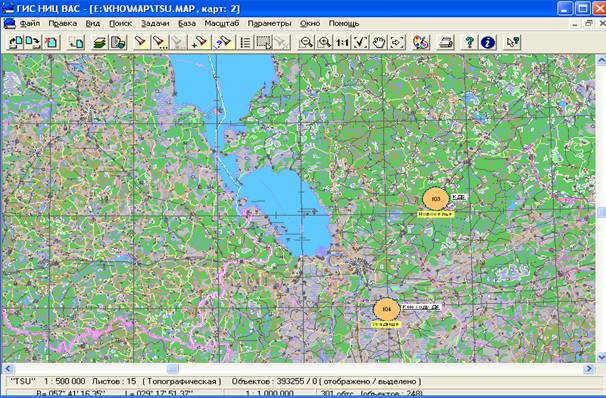606x398 pixels.
Task: Open the green map layers stack icon
Action: pos(100,42)
